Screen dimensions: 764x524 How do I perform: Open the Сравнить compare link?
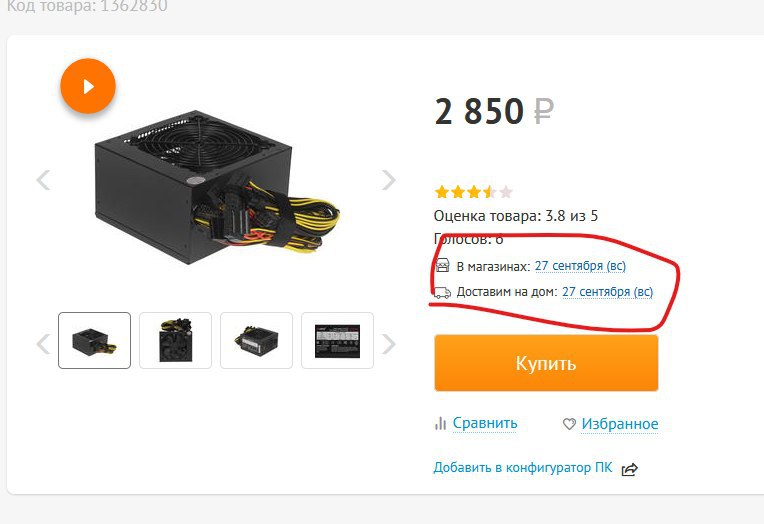[485, 423]
